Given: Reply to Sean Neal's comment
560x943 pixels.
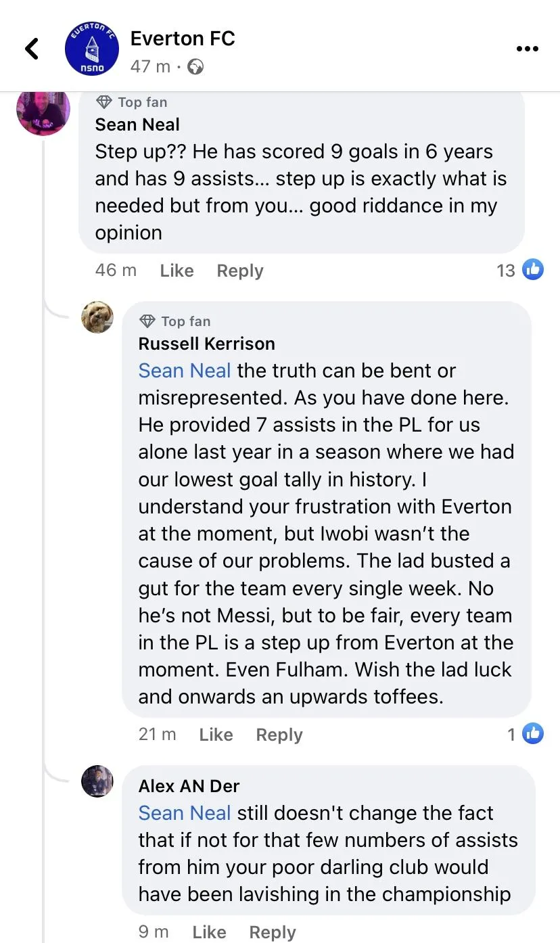Looking at the screenshot, I should [239, 271].
